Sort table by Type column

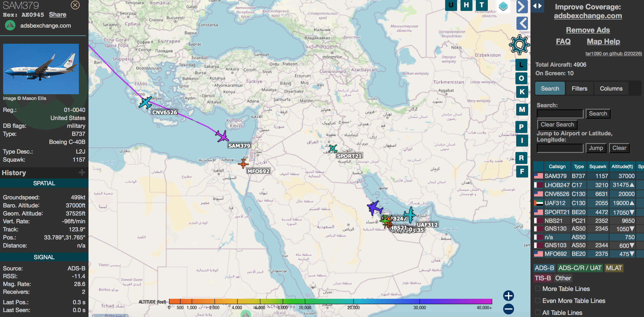coord(579,167)
